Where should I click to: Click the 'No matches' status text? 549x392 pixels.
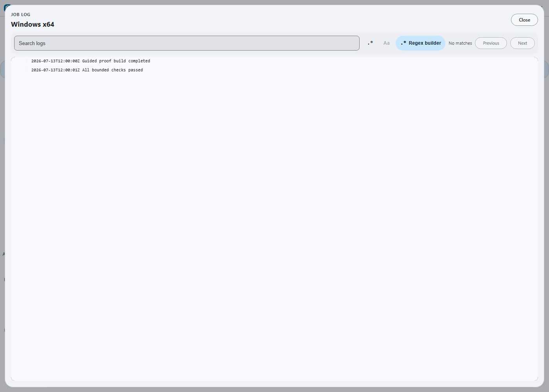click(x=460, y=44)
